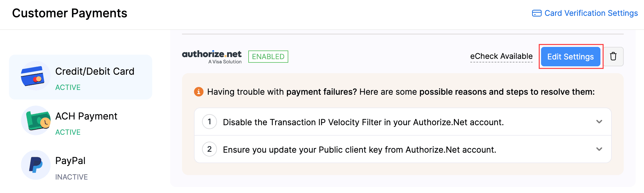Click the card icon beside Card Verification Settings

coord(537,13)
